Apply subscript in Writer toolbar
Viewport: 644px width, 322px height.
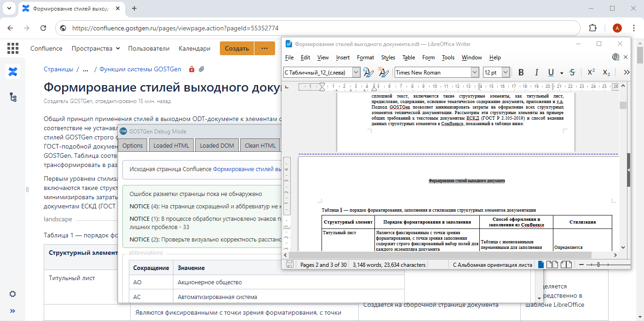pyautogui.click(x=606, y=72)
